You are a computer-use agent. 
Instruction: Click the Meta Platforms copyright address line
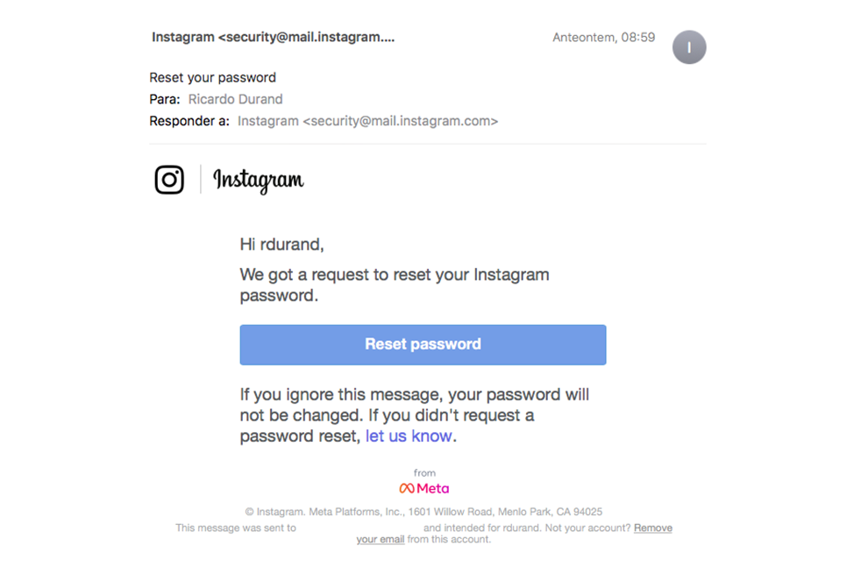423,512
